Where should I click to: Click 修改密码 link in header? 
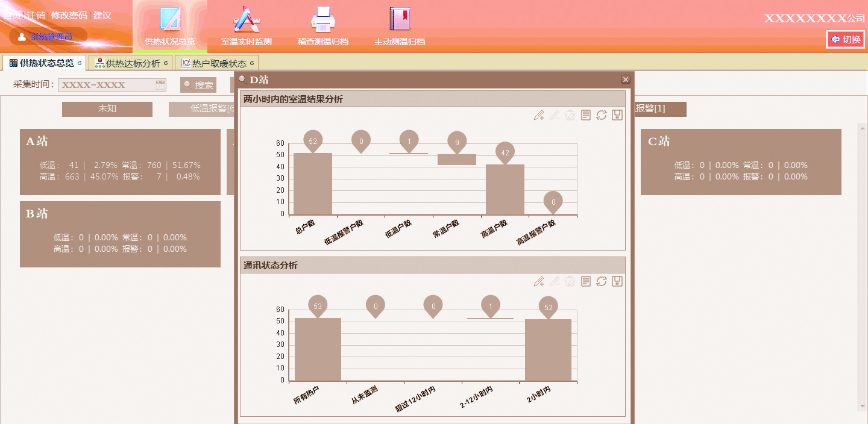69,15
